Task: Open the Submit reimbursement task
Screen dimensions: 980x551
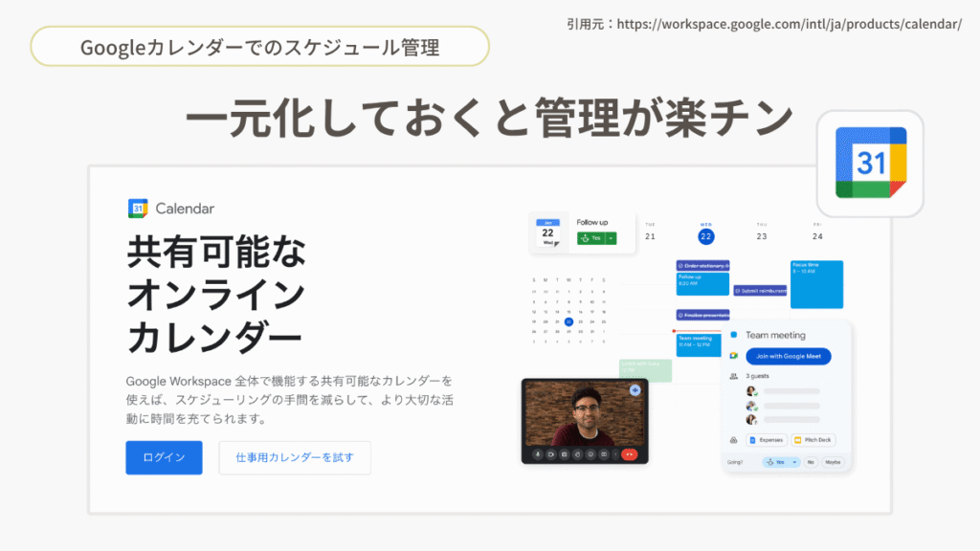Action: pyautogui.click(x=759, y=291)
